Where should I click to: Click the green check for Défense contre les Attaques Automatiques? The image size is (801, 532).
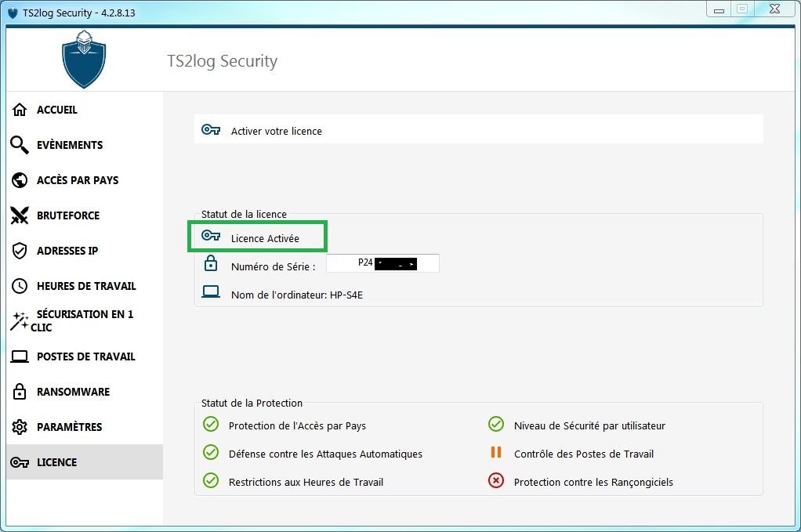pos(211,452)
